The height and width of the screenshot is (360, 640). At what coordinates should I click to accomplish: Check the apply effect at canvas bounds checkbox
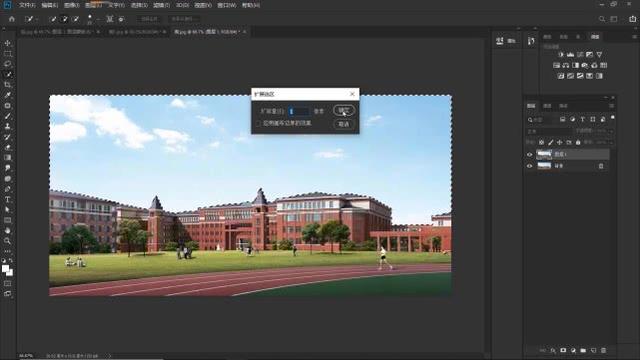click(x=258, y=123)
